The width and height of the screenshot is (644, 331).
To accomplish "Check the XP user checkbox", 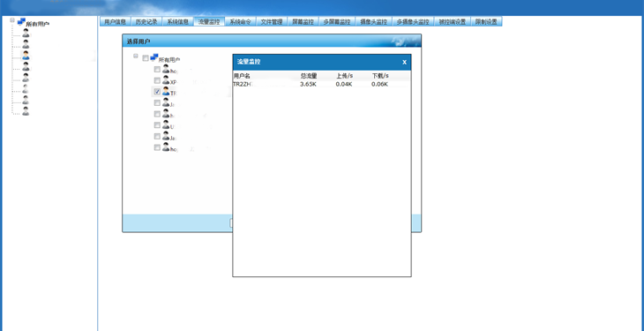I will 157,80.
